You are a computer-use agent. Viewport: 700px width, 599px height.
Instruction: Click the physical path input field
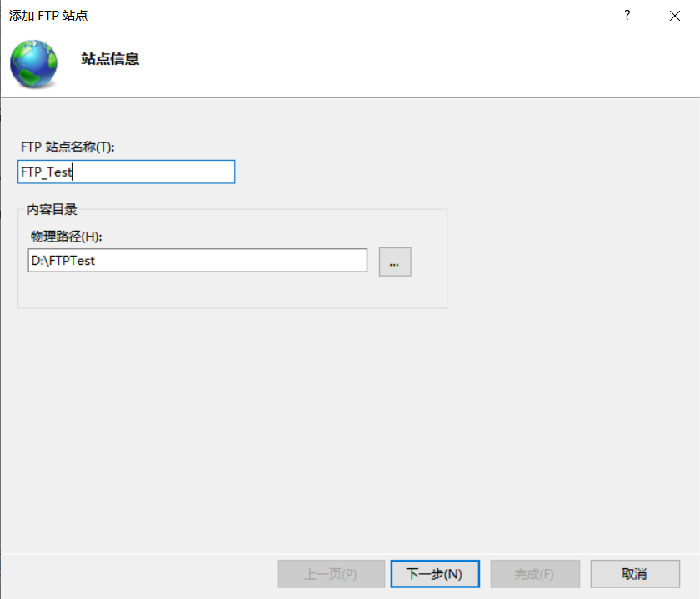pos(197,261)
